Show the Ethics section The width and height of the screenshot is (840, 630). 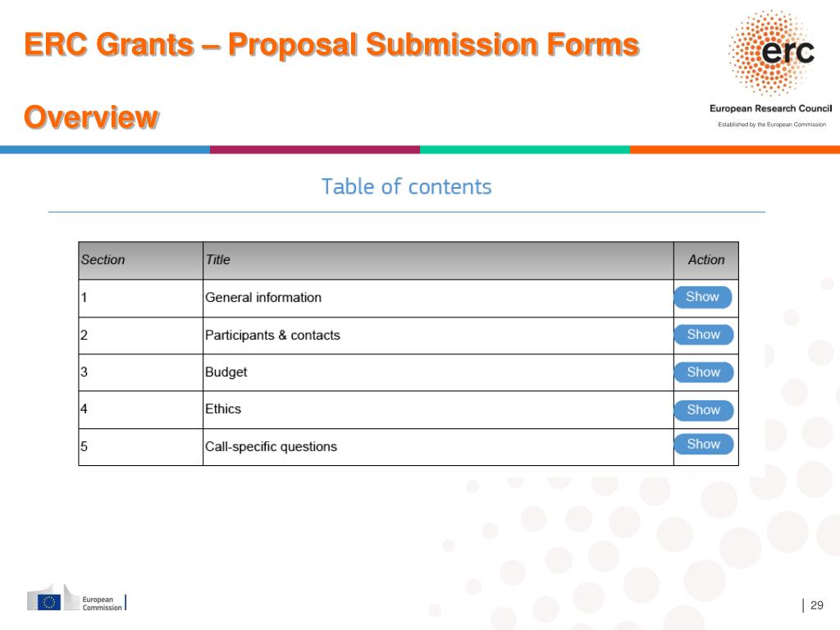click(x=703, y=410)
